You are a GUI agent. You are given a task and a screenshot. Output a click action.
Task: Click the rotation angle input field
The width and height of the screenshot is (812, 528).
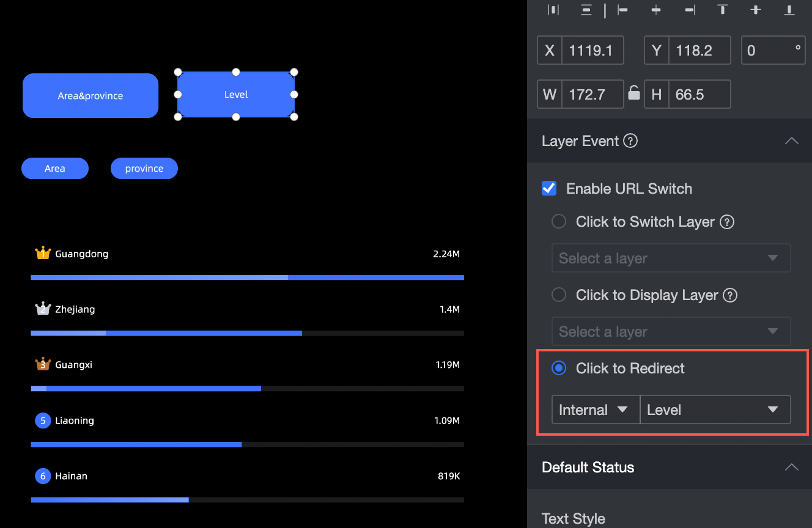(773, 50)
